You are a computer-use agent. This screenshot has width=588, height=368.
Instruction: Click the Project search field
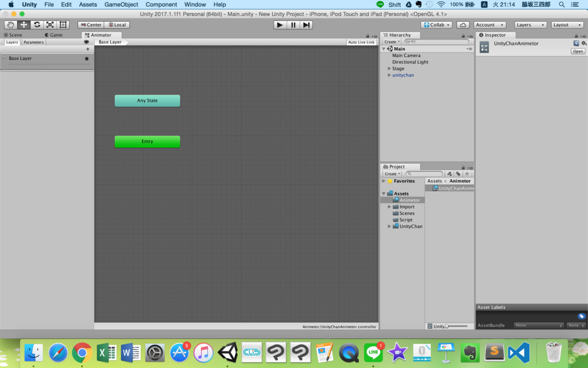pyautogui.click(x=424, y=174)
